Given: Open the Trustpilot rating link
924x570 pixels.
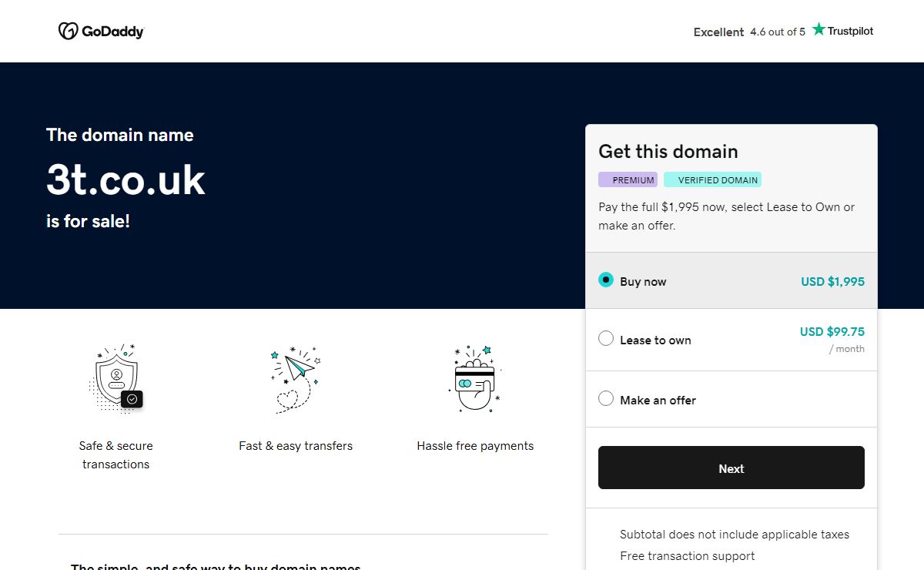Looking at the screenshot, I should pos(784,32).
